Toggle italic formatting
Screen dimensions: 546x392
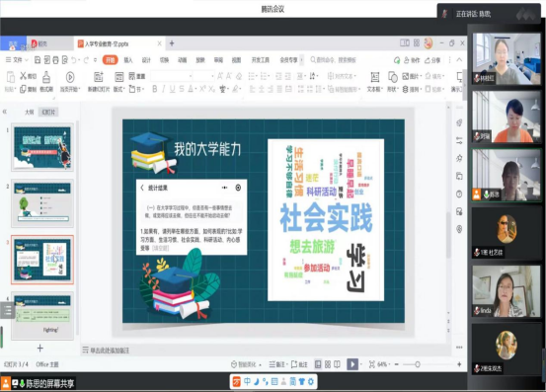[x=163, y=89]
